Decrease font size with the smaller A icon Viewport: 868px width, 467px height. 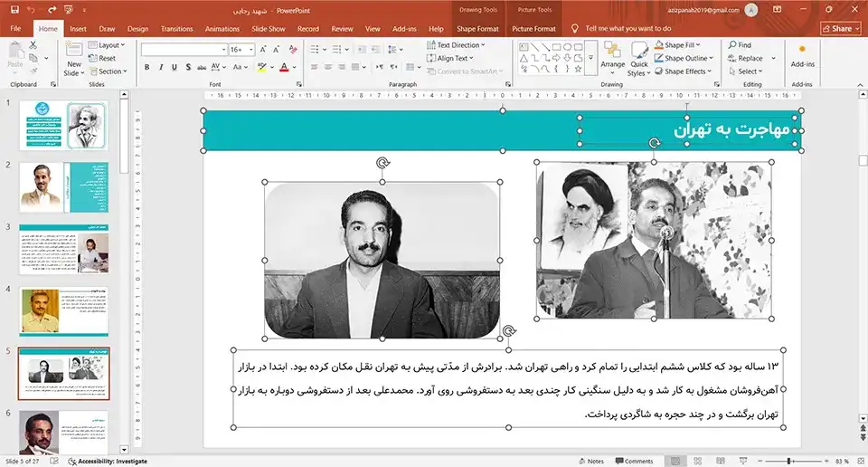point(277,49)
